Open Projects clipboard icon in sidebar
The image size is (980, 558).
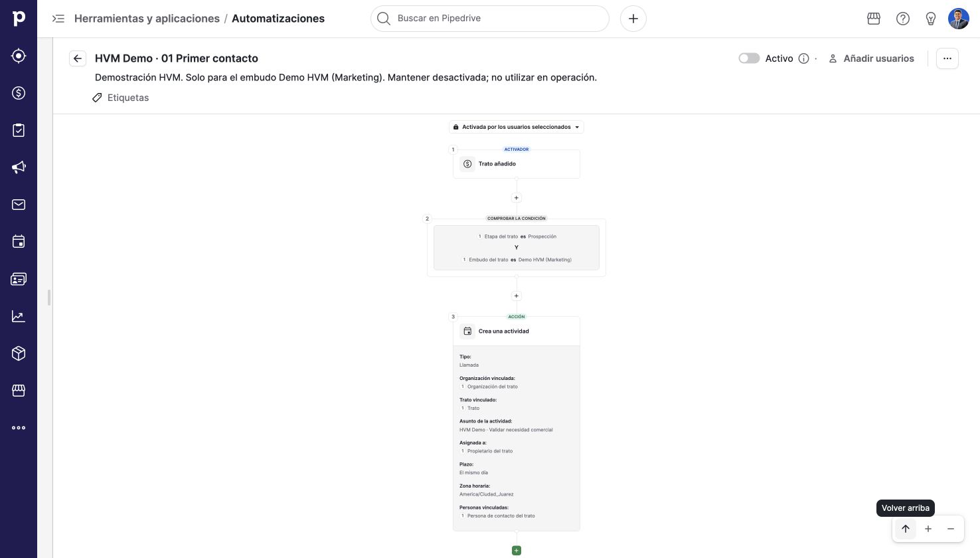pyautogui.click(x=19, y=130)
